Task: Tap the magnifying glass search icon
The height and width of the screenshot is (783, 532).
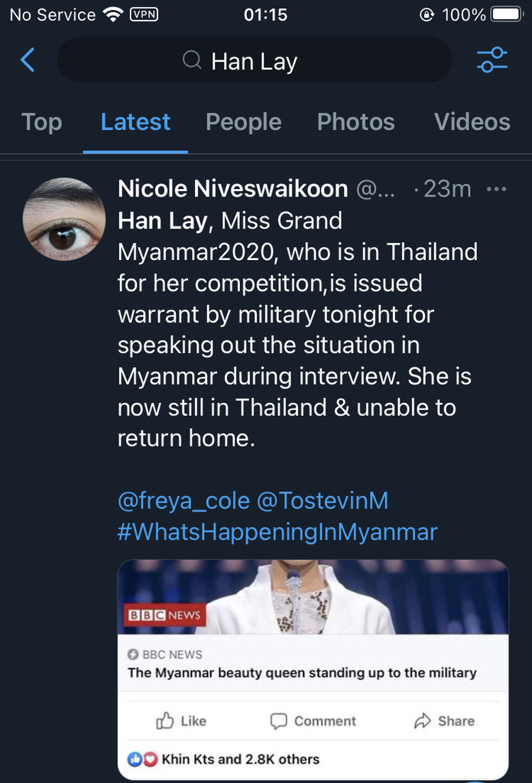Action: (193, 60)
